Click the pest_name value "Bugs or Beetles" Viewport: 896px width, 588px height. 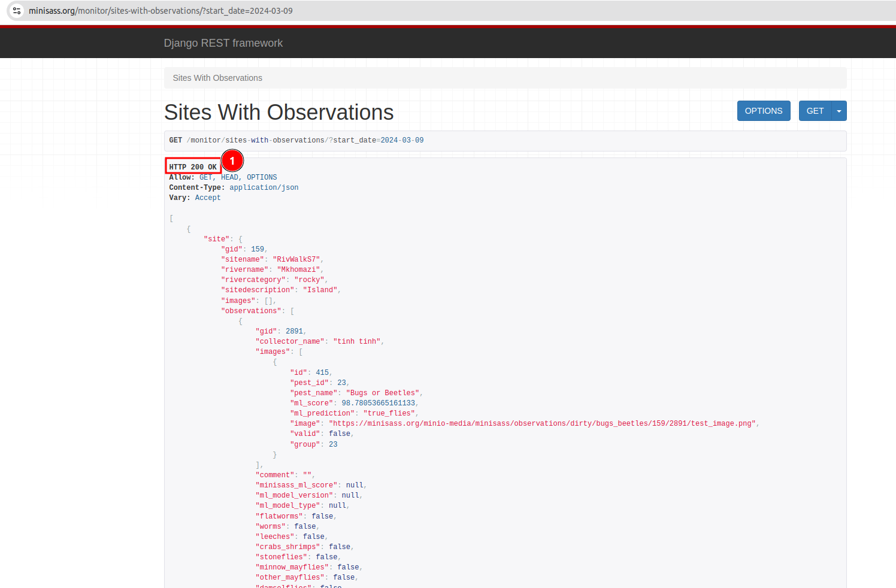tap(383, 393)
